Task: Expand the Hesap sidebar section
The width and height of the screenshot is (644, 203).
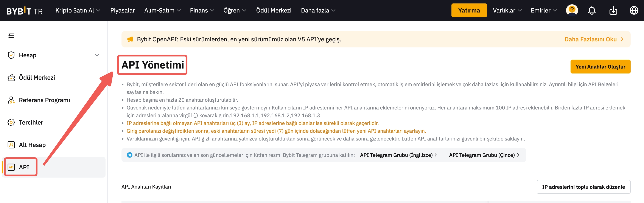Action: coord(97,55)
